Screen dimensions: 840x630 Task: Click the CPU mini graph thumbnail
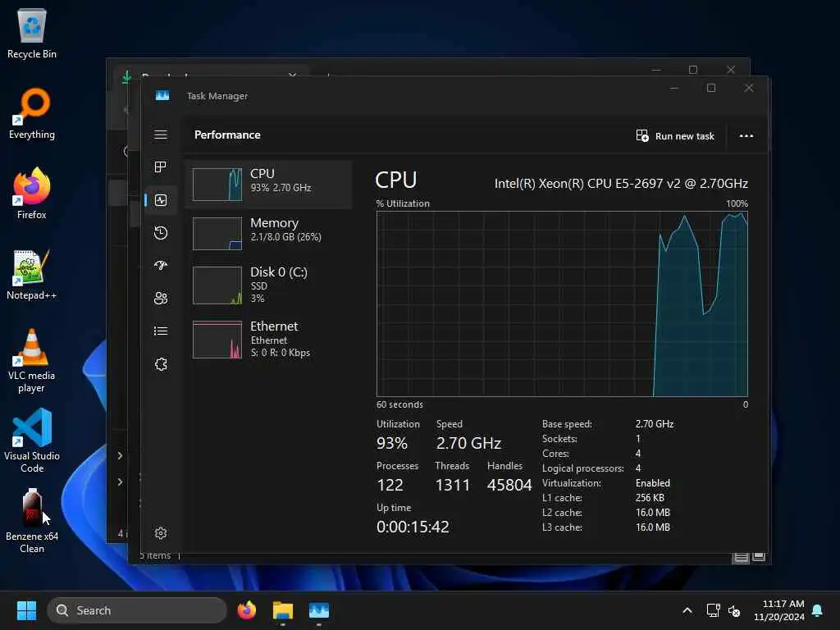coord(217,185)
